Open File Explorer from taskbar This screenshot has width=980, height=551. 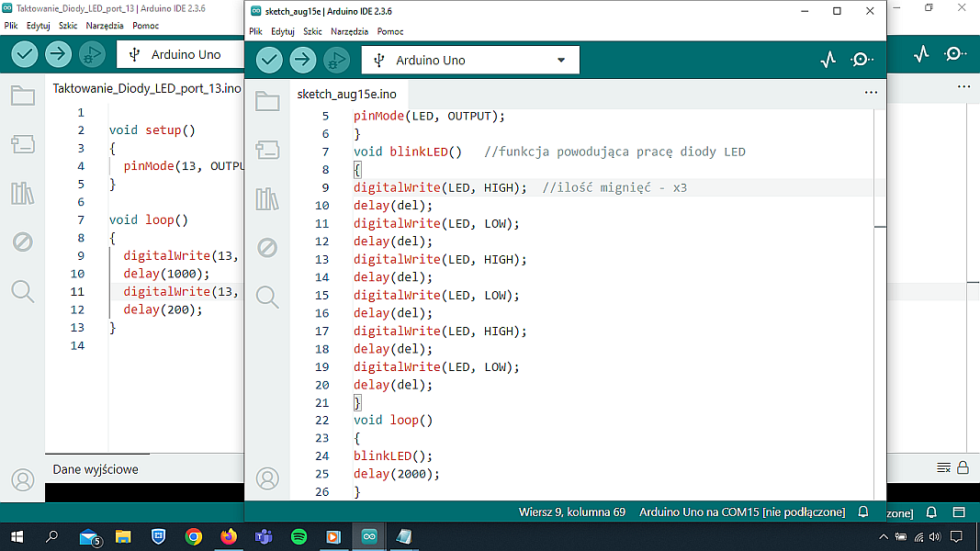123,536
